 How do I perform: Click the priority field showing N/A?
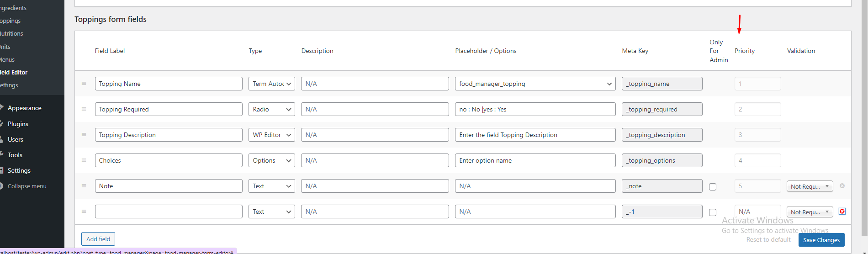coord(757,212)
